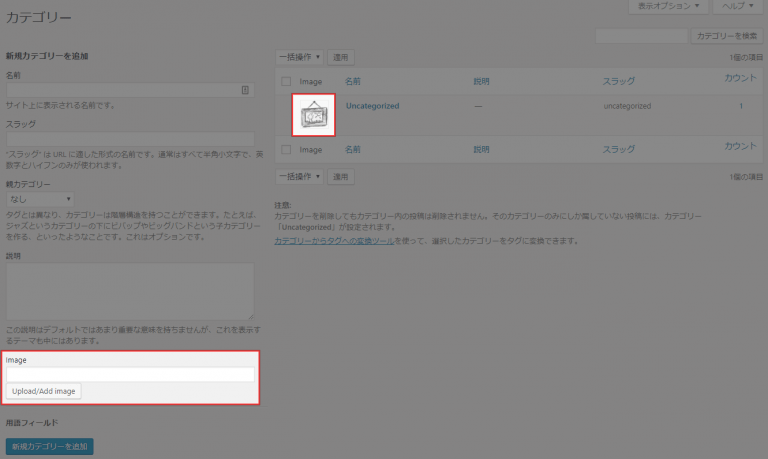Focus the 説明 description text area
Image resolution: width=768 pixels, height=459 pixels.
(130, 291)
